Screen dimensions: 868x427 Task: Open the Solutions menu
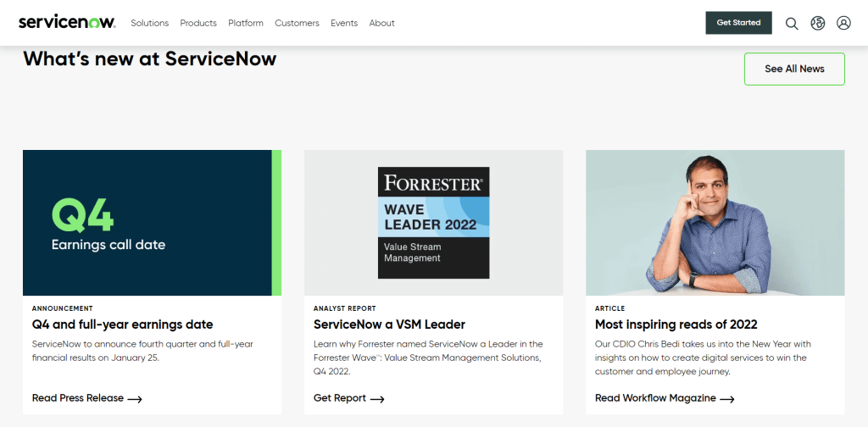tap(149, 23)
